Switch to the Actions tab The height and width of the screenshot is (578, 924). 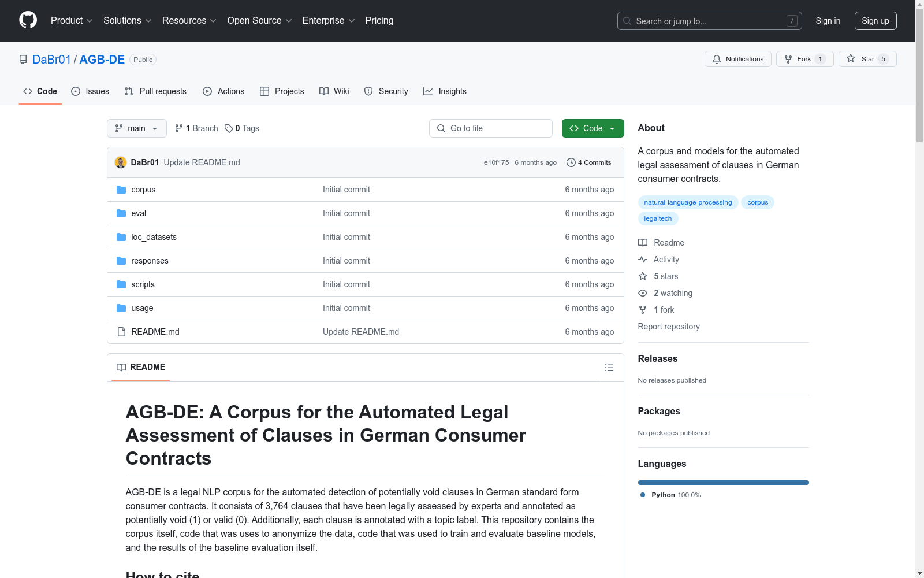[x=223, y=91]
